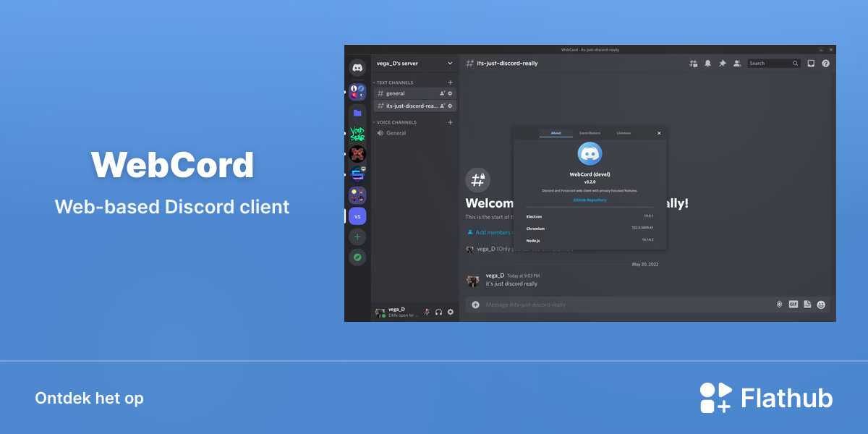Click the Ontdek het op text
868x434 pixels.
[89, 399]
